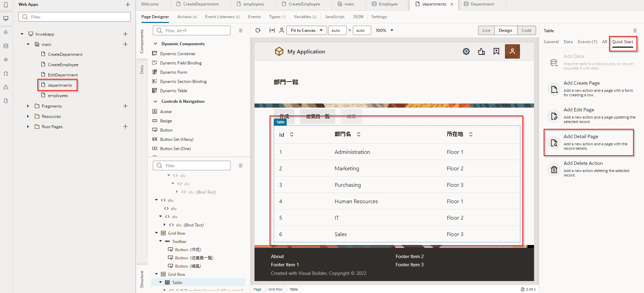Switch to Code view
Viewport: 644px width, 293px height.
pyautogui.click(x=526, y=30)
